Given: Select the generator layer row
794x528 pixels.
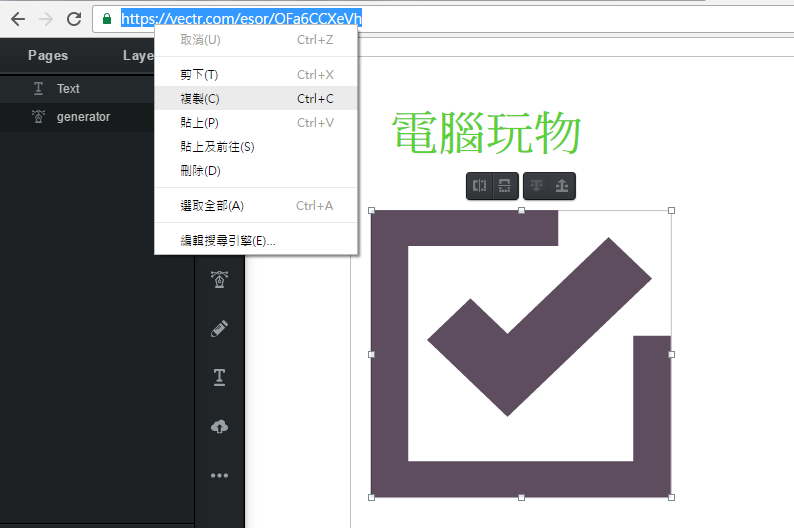Looking at the screenshot, I should pos(77,117).
